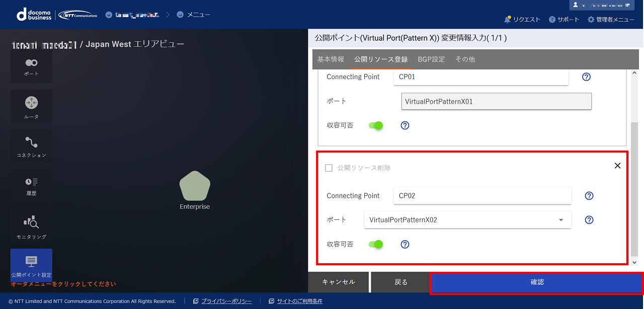
Task: Open the ルータ panel from the sidebar
Action: 31,106
